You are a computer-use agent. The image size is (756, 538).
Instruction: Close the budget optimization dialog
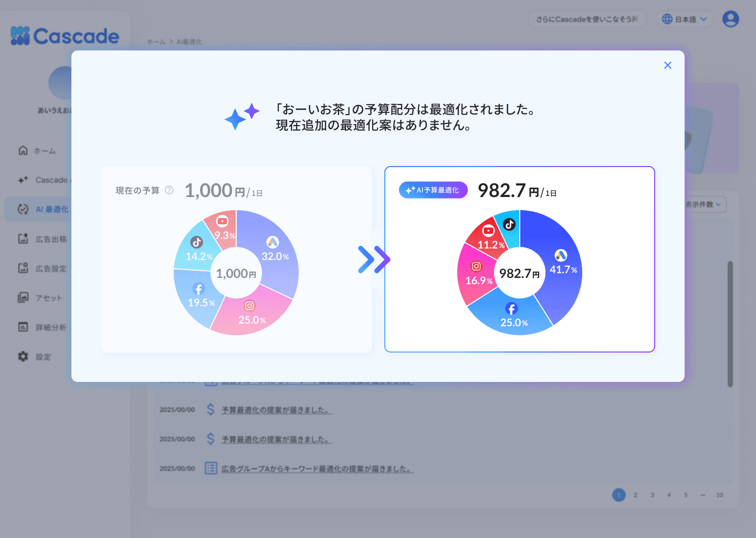coord(668,65)
